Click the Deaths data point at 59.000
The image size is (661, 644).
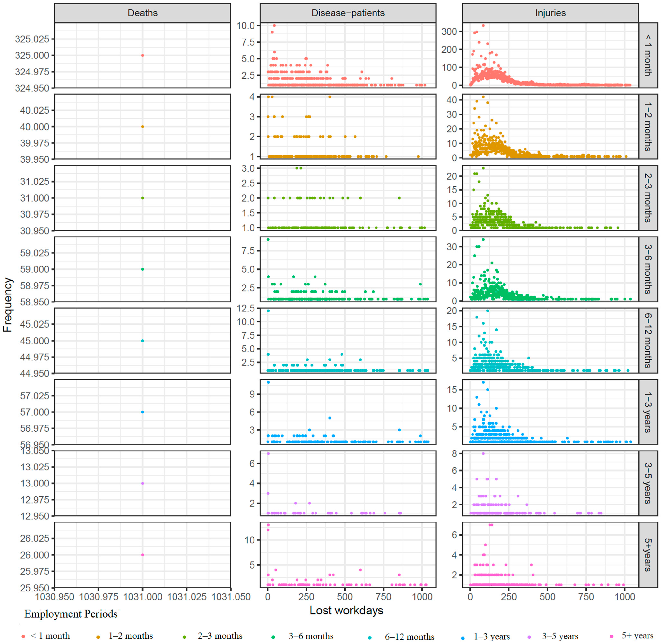click(x=142, y=269)
